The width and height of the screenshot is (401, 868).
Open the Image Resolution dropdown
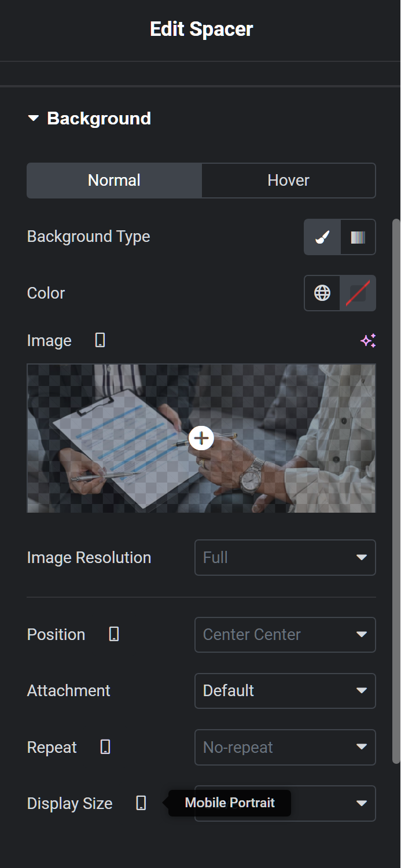[x=285, y=558]
